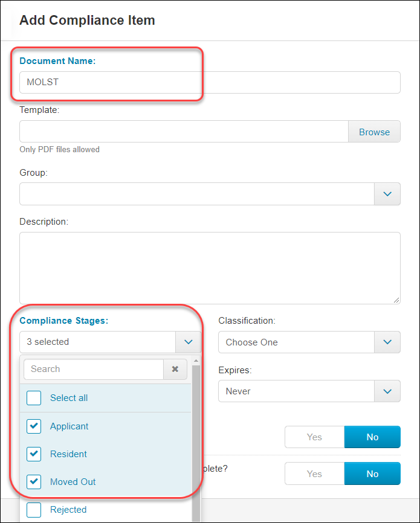Screen dimensions: 420x523
Task: Click into the Description text area
Action: (x=210, y=268)
